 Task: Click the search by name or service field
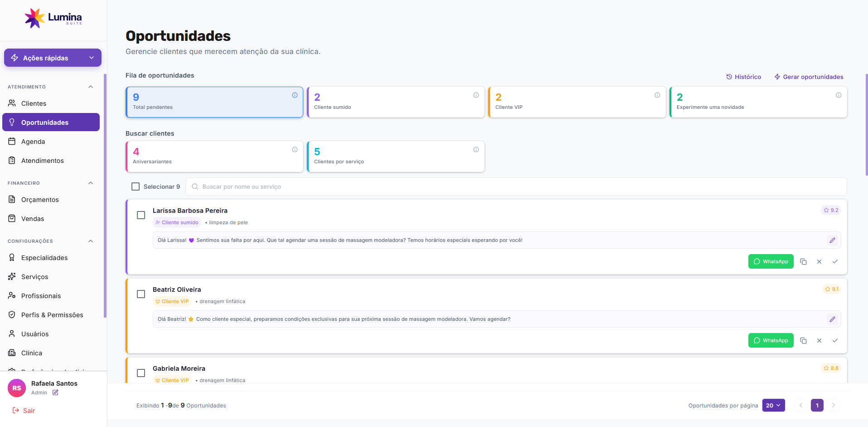(516, 187)
